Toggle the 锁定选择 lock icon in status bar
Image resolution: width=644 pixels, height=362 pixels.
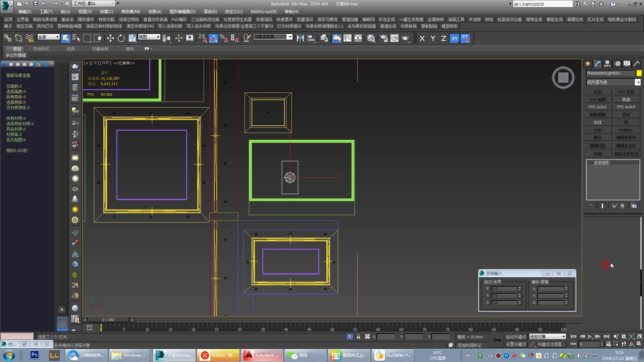point(358,337)
